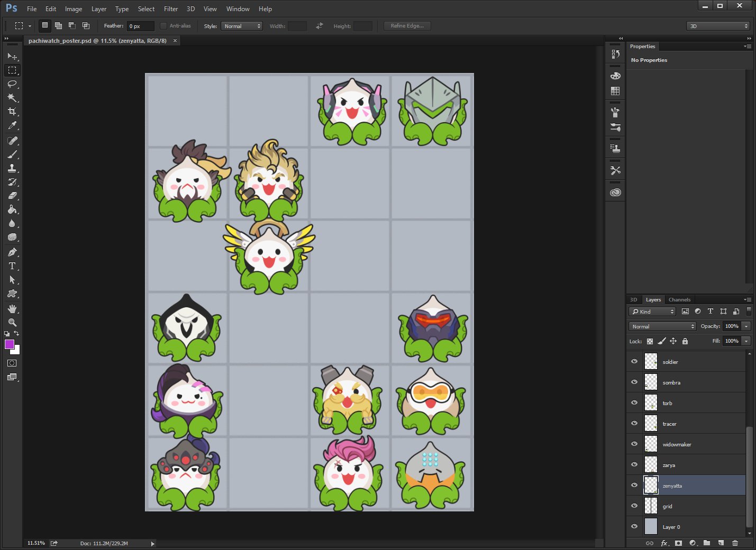Delete layer with the trash icon
The width and height of the screenshot is (756, 550).
(735, 543)
